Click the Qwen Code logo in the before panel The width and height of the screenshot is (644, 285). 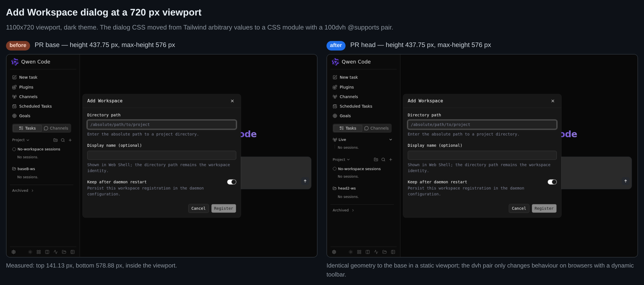[15, 62]
